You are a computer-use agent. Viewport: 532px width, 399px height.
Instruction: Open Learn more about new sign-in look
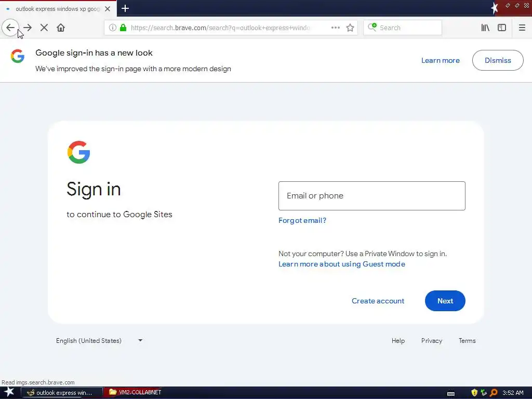coord(441,60)
